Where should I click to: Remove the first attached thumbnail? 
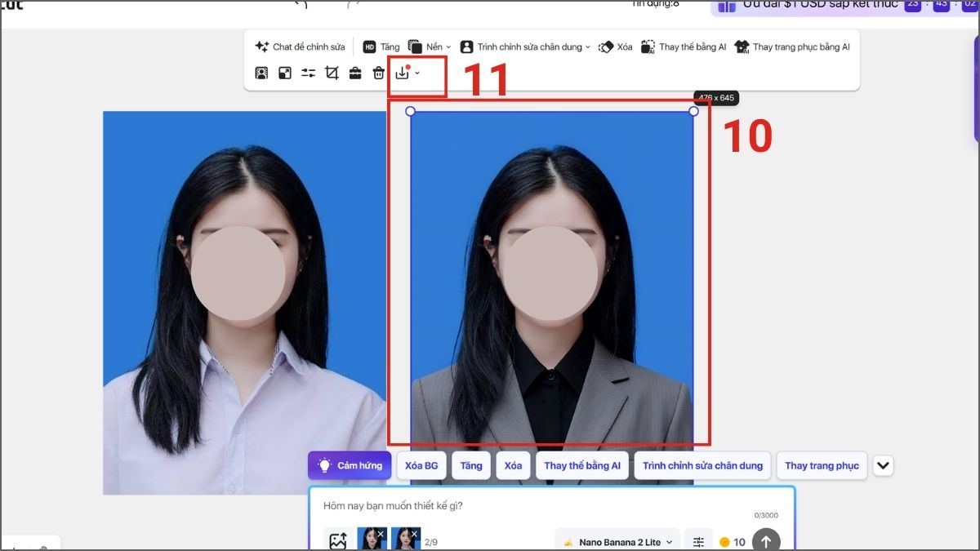pos(381,534)
